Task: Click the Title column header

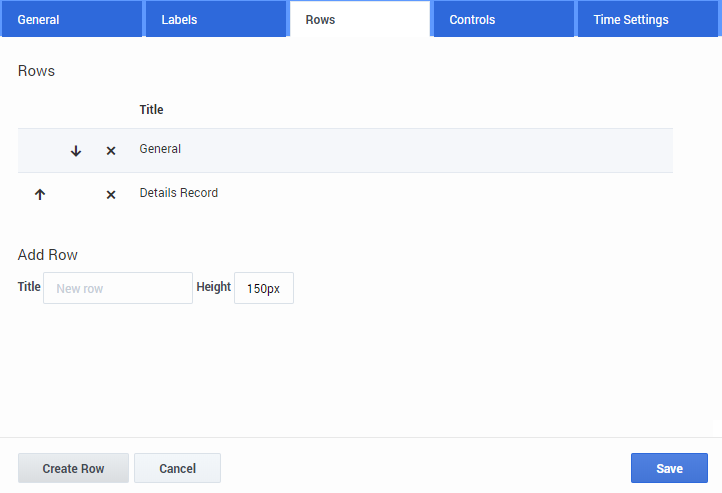Action: coord(151,110)
